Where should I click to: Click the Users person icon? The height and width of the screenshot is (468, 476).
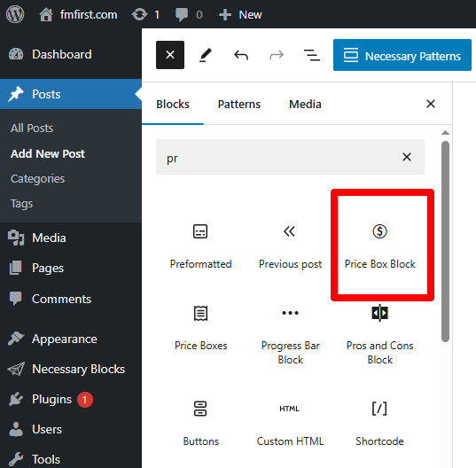tap(16, 429)
